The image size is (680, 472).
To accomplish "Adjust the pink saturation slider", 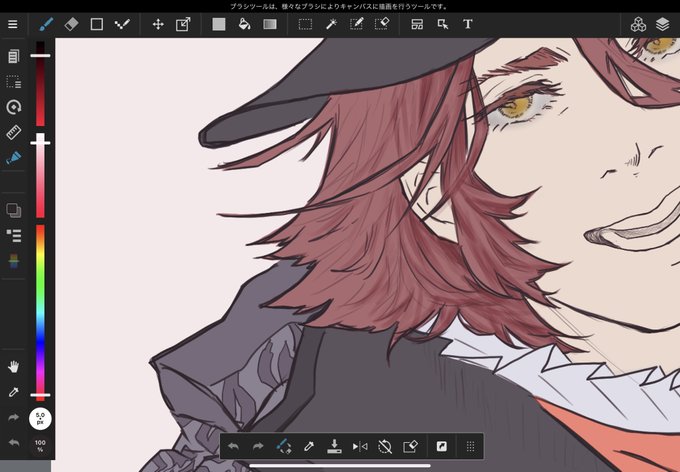I will pyautogui.click(x=40, y=176).
